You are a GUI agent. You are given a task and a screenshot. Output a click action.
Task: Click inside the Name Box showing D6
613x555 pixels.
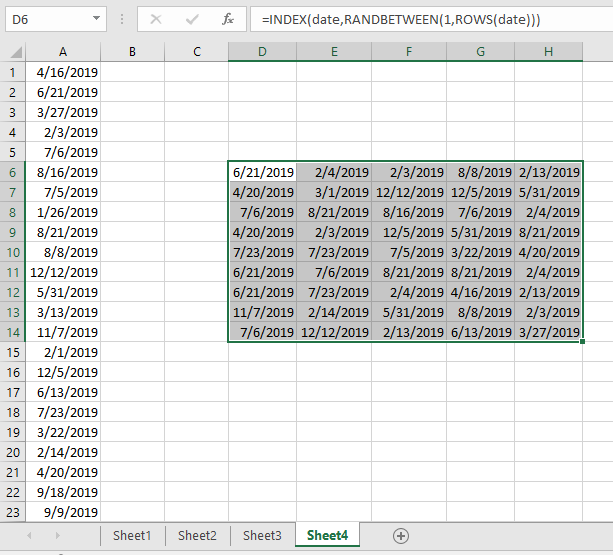click(x=49, y=19)
